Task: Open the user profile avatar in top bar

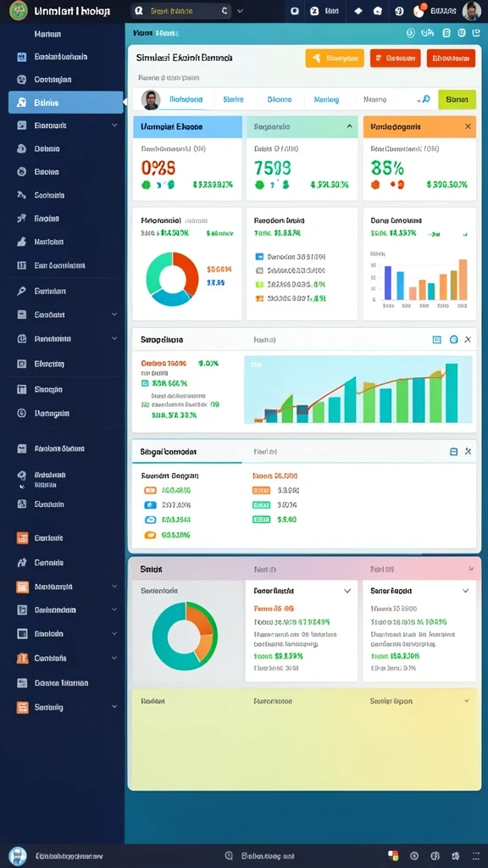Action: [471, 10]
